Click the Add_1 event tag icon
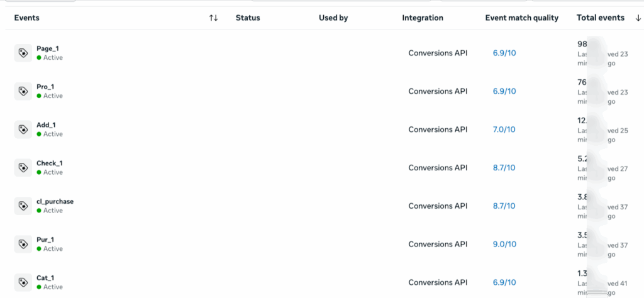This screenshot has height=298, width=644. pos(23,130)
